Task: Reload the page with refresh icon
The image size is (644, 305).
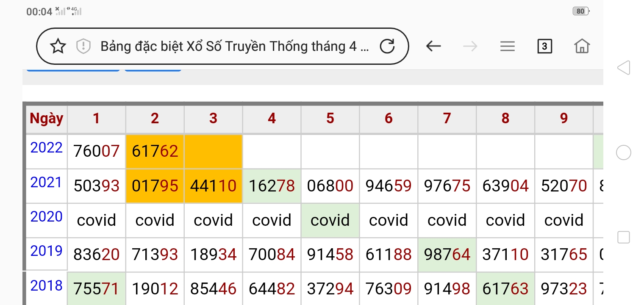Action: [387, 46]
